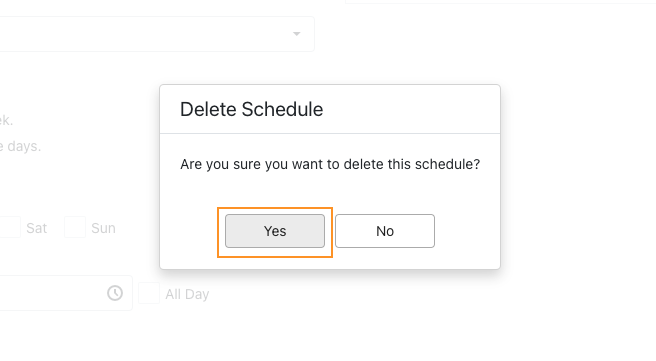Click the Sat day label
This screenshot has height=361, width=656.
coord(36,228)
